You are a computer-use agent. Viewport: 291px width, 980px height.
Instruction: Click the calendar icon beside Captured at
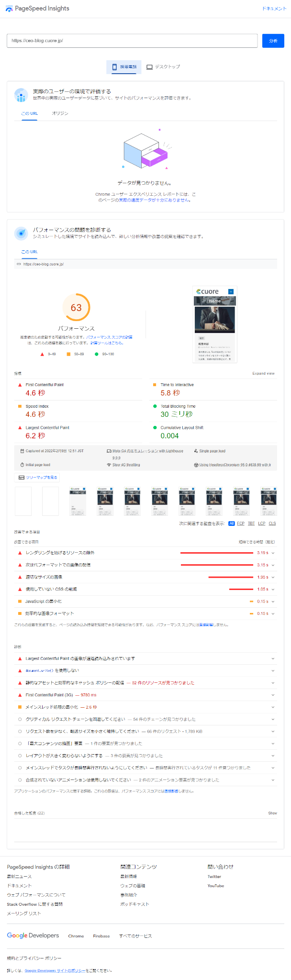[x=22, y=451]
